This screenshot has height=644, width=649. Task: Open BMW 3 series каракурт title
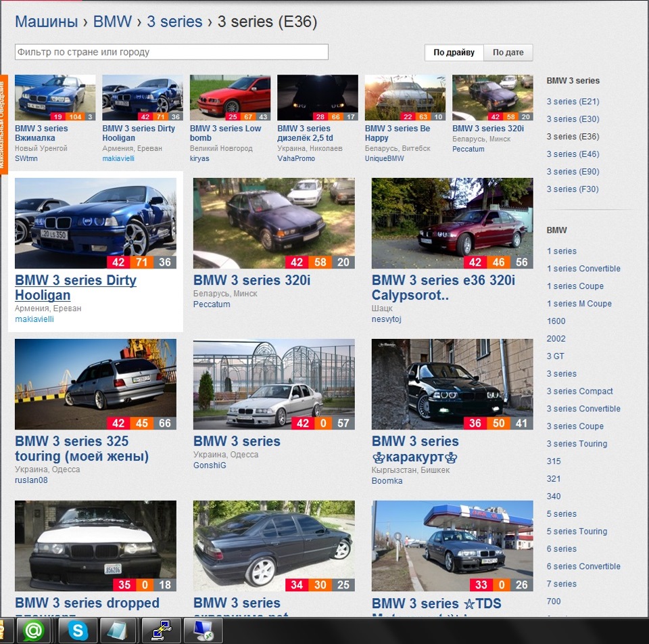coord(415,449)
